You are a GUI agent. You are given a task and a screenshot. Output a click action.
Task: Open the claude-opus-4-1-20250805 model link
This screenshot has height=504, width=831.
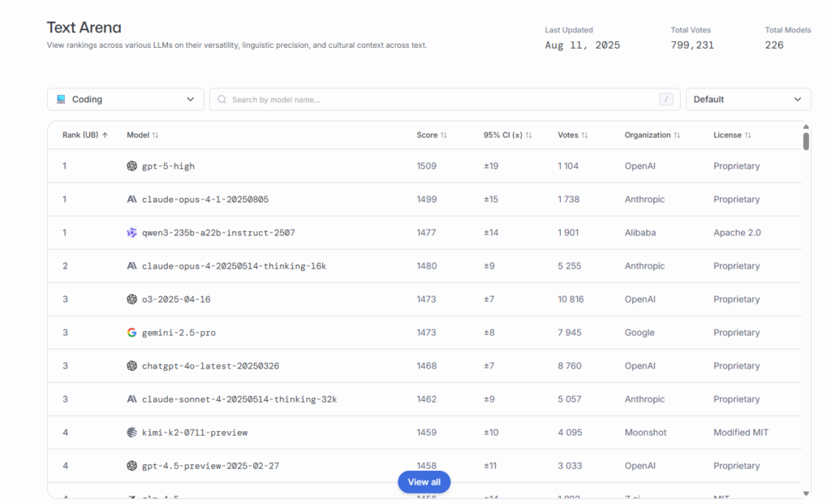point(205,200)
